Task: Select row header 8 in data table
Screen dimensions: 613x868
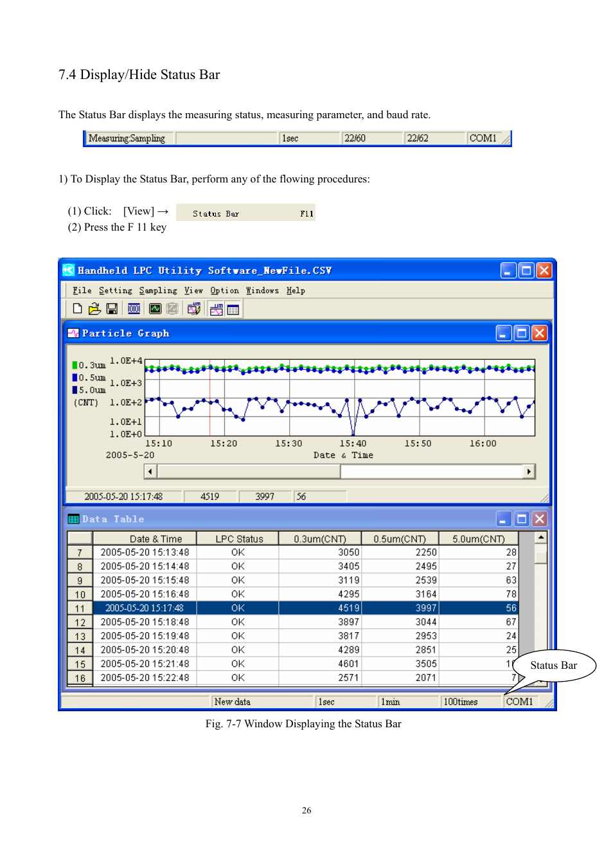Action: click(x=80, y=566)
